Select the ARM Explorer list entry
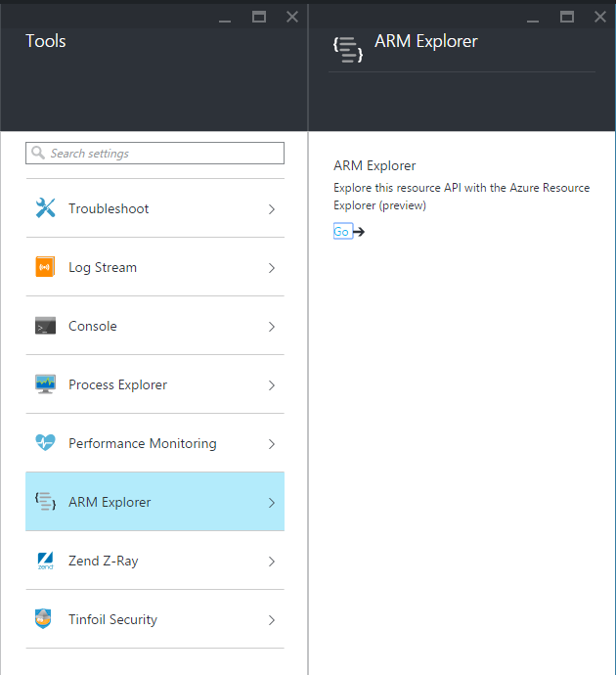Image resolution: width=616 pixels, height=675 pixels. pyautogui.click(x=154, y=502)
